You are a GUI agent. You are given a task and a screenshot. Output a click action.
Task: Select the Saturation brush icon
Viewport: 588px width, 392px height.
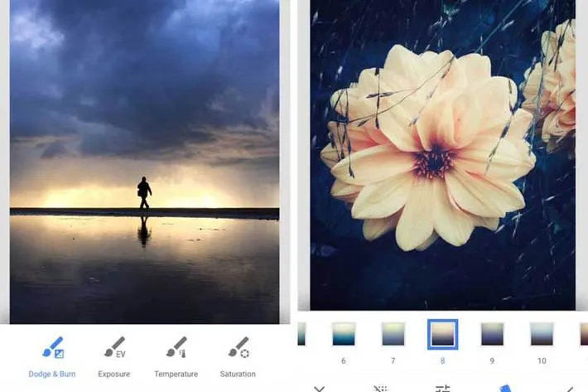pos(239,347)
